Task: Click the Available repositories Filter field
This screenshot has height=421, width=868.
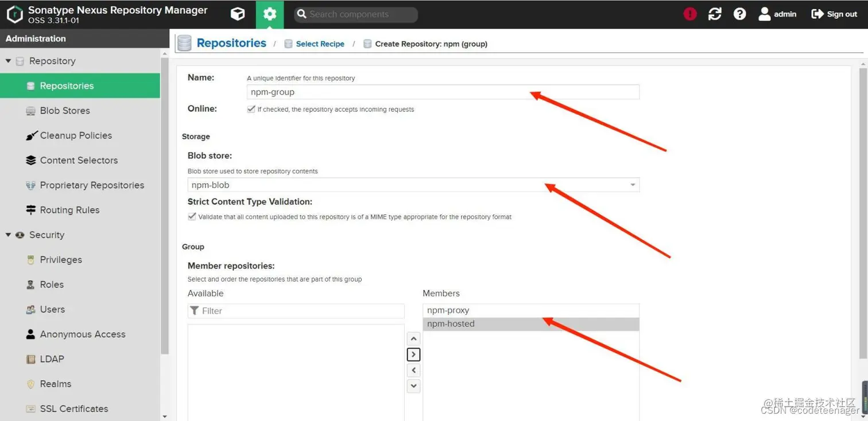Action: click(x=296, y=311)
